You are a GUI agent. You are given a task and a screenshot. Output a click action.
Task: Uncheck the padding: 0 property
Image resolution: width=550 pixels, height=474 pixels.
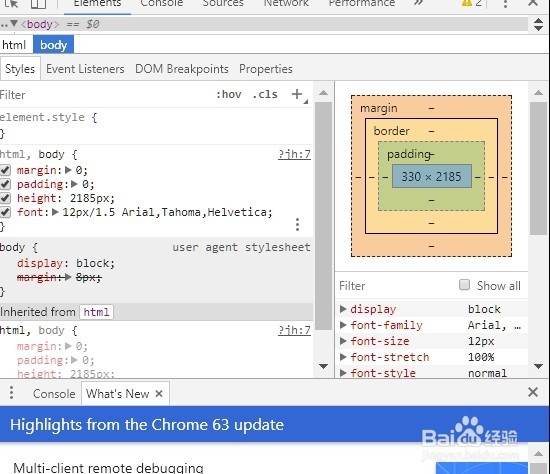(x=5, y=184)
